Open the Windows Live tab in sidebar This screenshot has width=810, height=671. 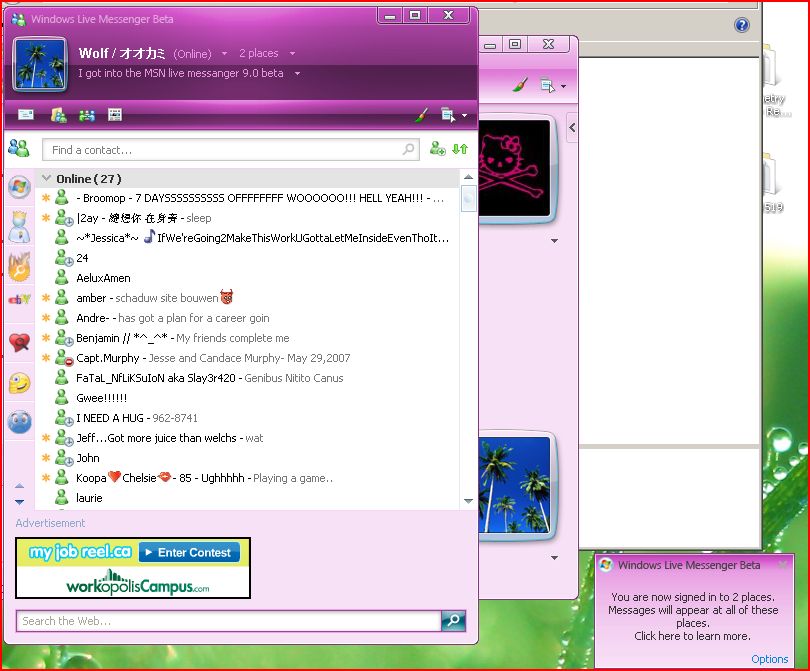[x=19, y=186]
